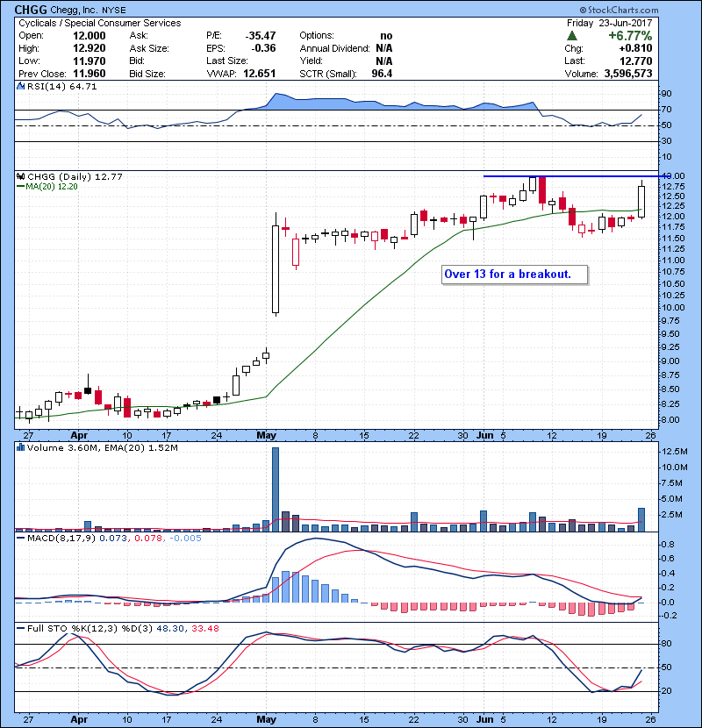Click the EPS value -0.36

tap(263, 48)
